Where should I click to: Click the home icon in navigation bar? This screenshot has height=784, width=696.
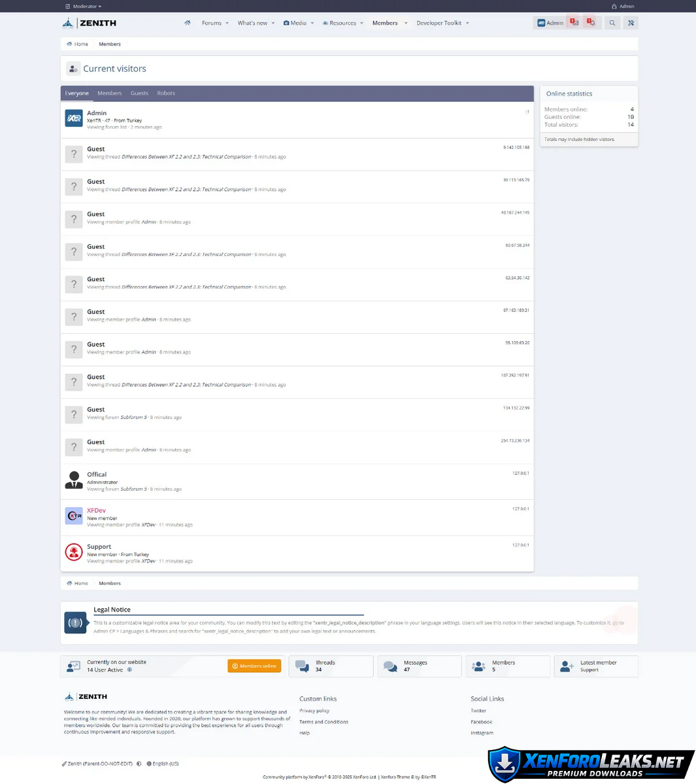pos(188,23)
